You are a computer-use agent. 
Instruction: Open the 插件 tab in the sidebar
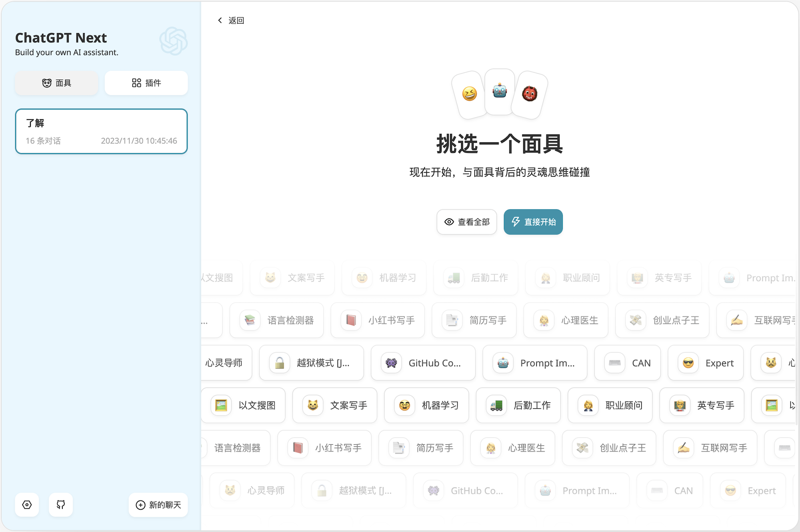coord(146,83)
